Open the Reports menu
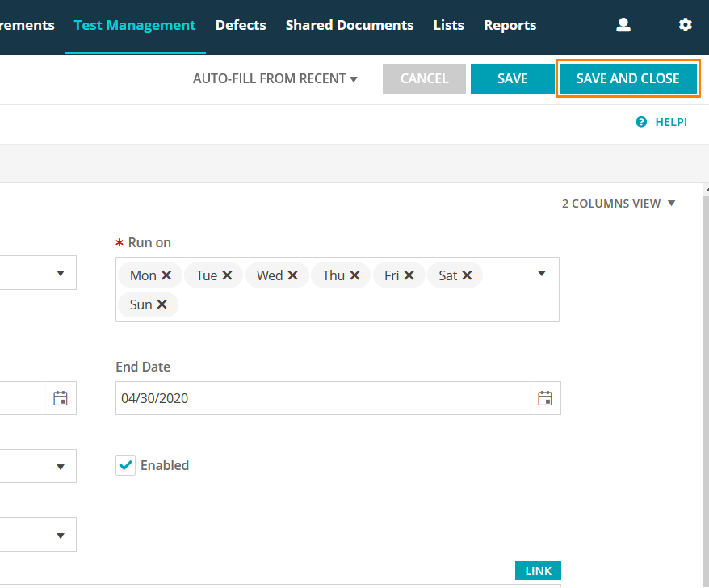 tap(510, 25)
